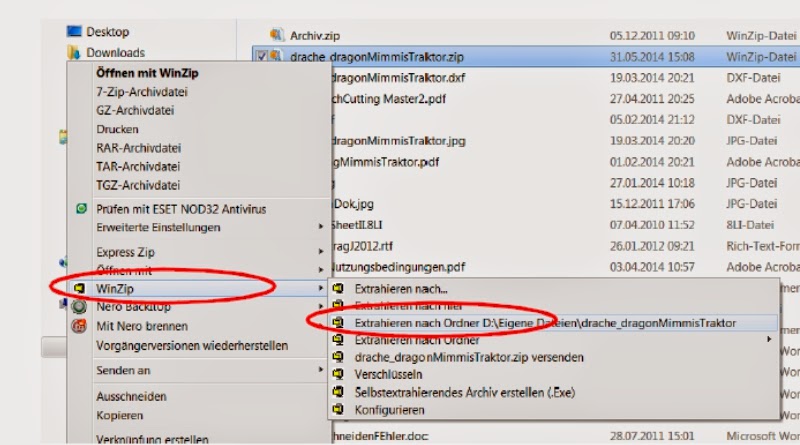Viewport: 800px width, 445px height.
Task: Click the ESET NOD32 Antivirus icon
Action: [x=81, y=208]
